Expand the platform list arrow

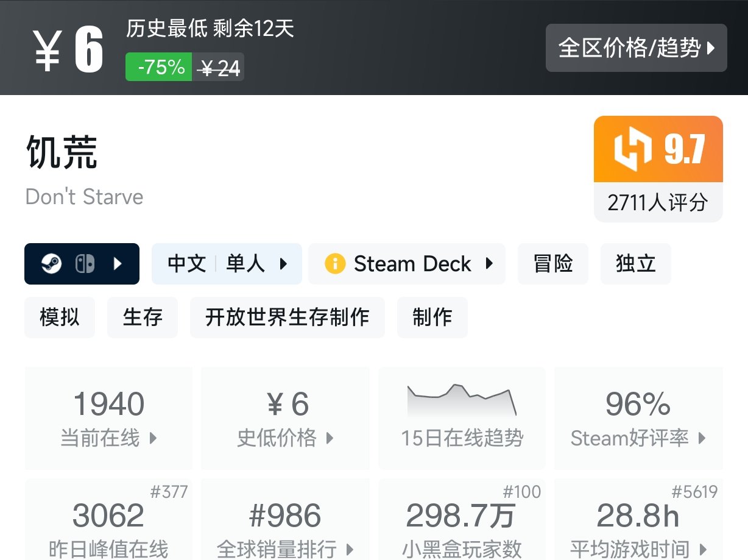tap(118, 264)
